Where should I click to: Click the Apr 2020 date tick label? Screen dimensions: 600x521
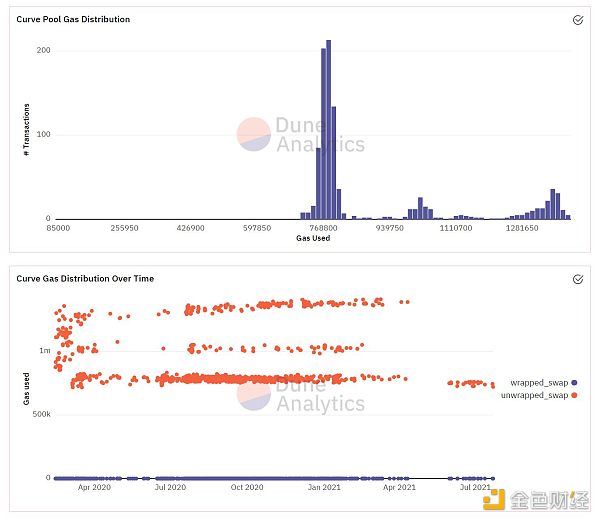point(94,487)
